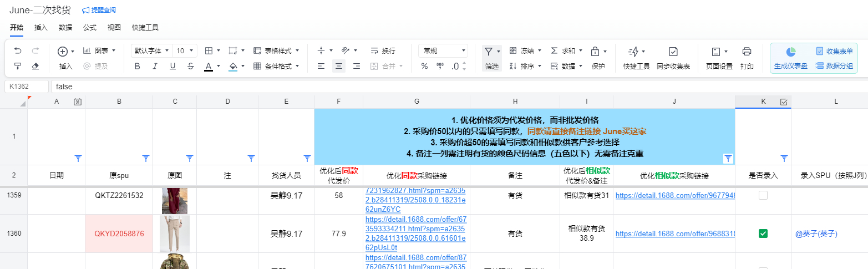Uncheck the checked box in row 1360
The width and height of the screenshot is (868, 269).
pyautogui.click(x=763, y=234)
